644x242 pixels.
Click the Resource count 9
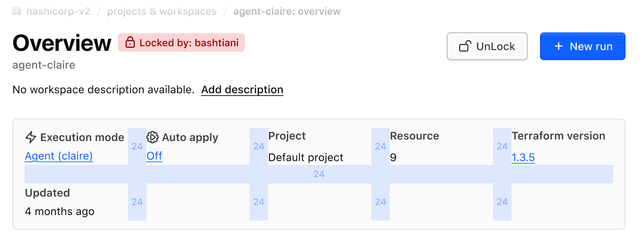pyautogui.click(x=393, y=158)
